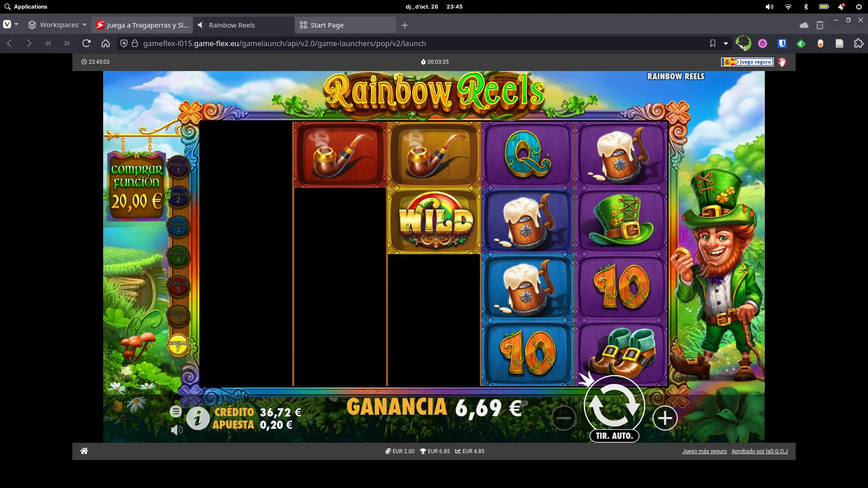Switch to the Juega a Tragaperras tab
Viewport: 868px width, 488px height.
(x=142, y=25)
